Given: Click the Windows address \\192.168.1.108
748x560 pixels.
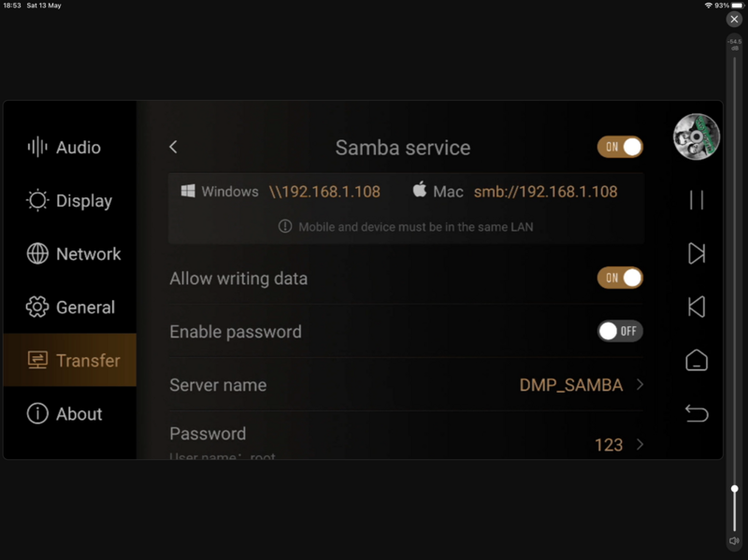Looking at the screenshot, I should (x=324, y=192).
